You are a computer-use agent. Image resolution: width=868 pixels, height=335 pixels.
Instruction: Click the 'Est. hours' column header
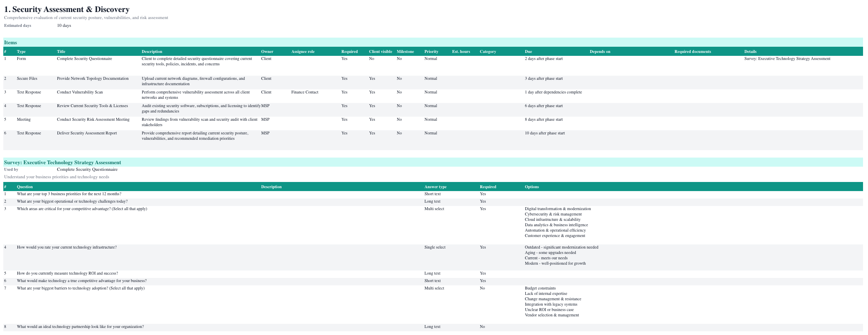coord(461,52)
